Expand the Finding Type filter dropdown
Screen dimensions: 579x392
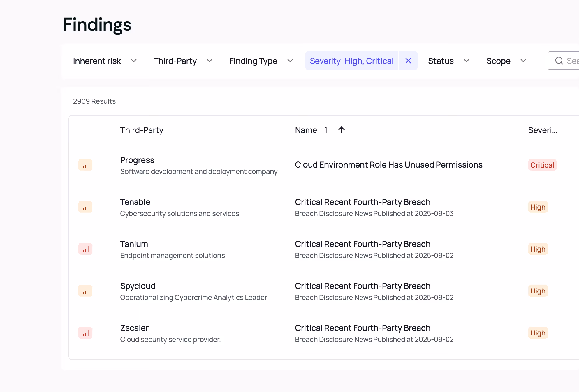coord(261,61)
